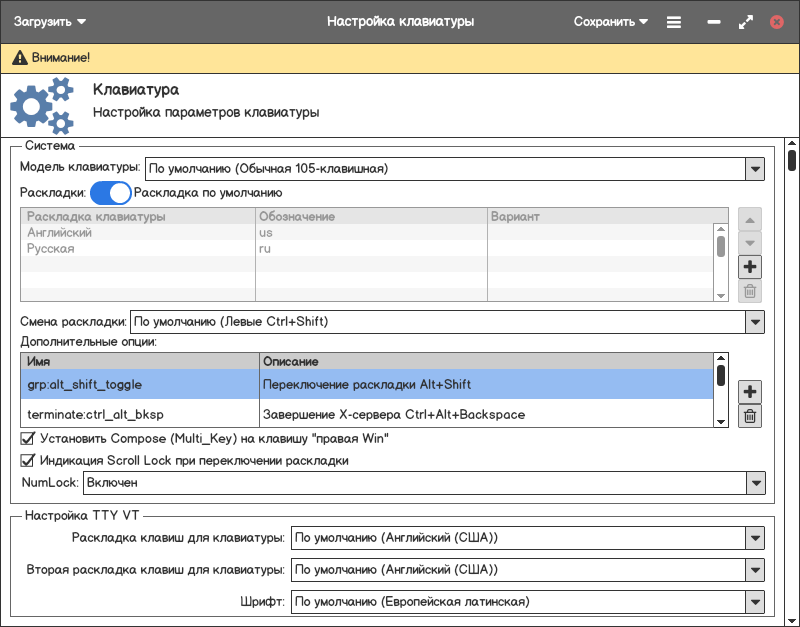Open the Сохранить menu
Screen dimensions: 800x627
(x=610, y=22)
